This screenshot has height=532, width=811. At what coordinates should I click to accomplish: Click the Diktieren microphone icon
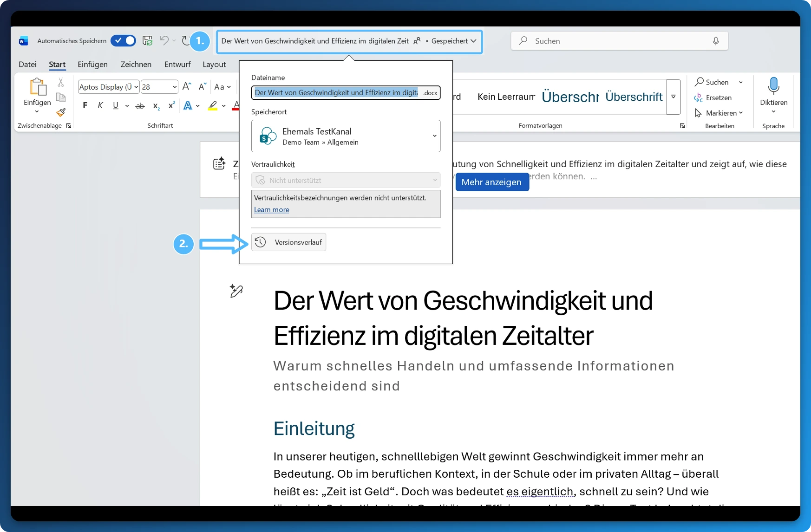pyautogui.click(x=773, y=86)
